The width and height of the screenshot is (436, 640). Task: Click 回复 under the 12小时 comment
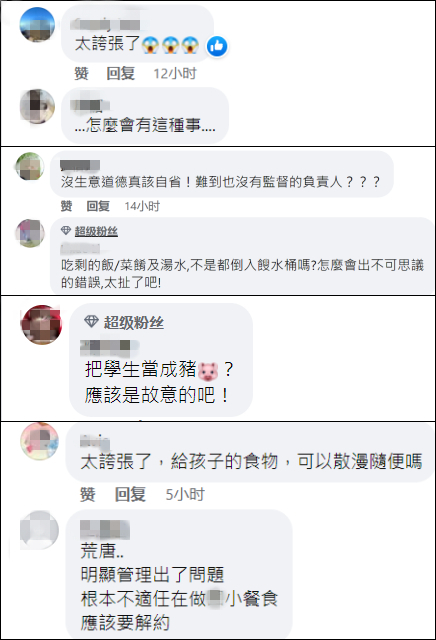[x=120, y=73]
